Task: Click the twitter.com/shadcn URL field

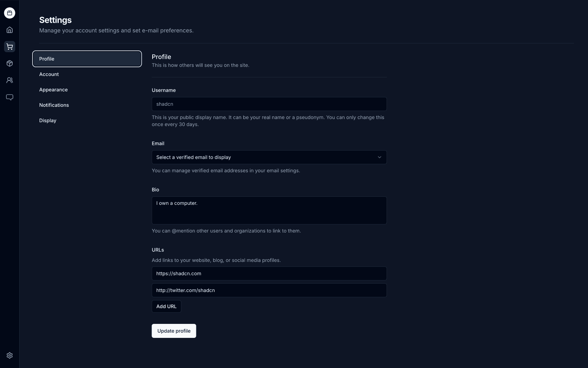Action: tap(269, 290)
